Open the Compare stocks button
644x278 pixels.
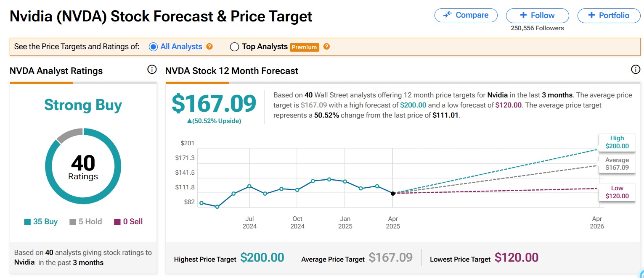(466, 16)
